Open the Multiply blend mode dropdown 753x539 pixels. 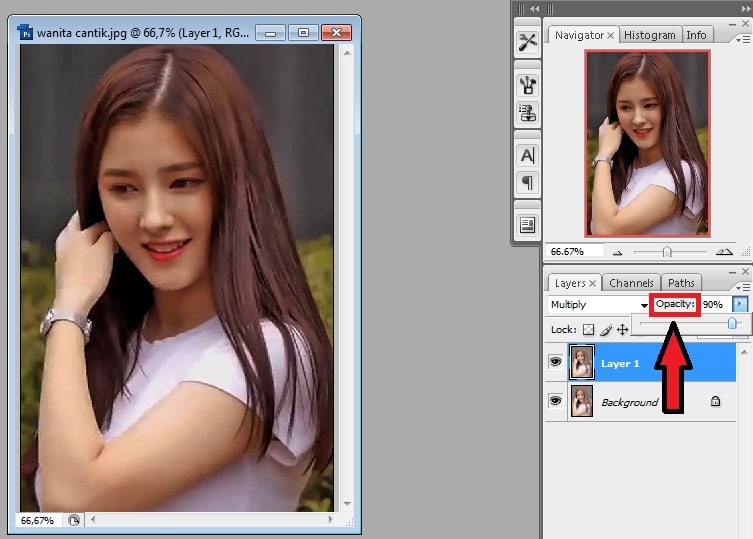pos(599,304)
